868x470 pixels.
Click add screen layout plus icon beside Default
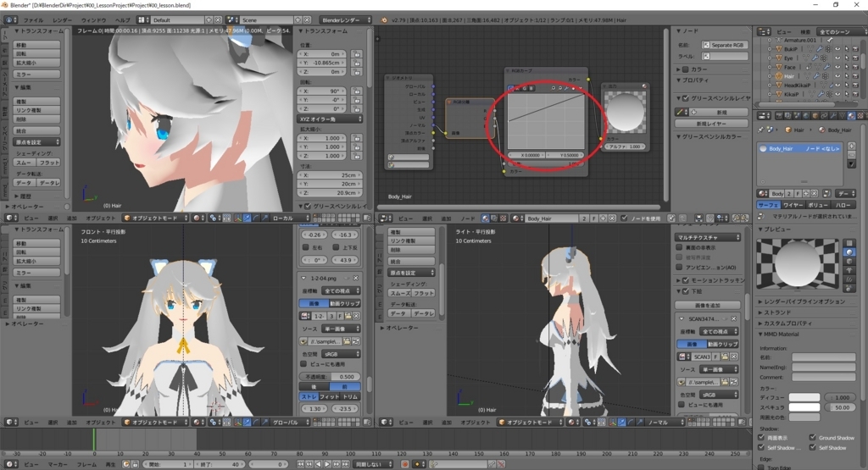tap(209, 20)
